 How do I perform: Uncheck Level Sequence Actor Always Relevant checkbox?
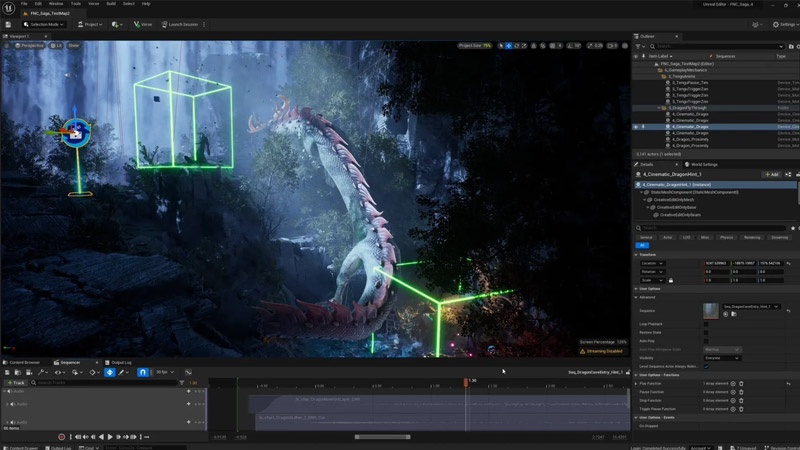click(706, 366)
